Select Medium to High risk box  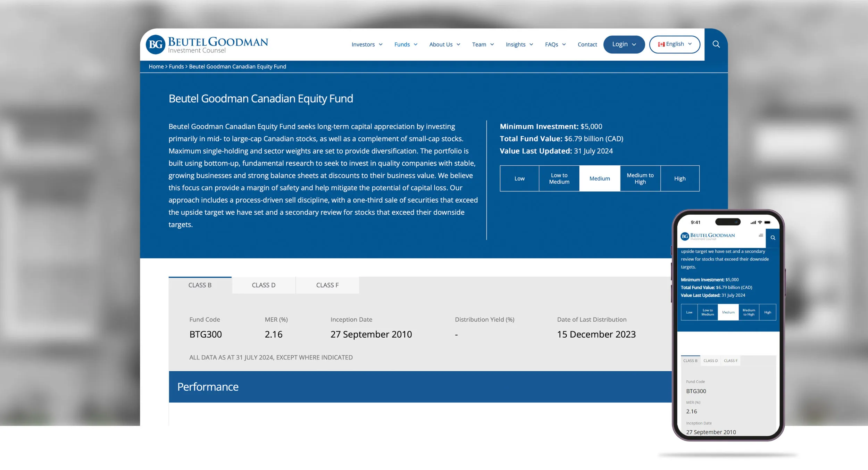point(640,179)
